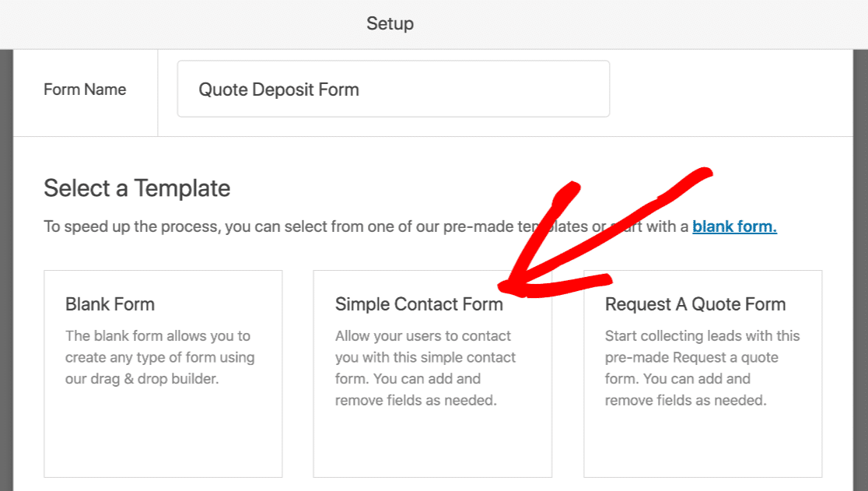Click the Form Name input field

393,89
